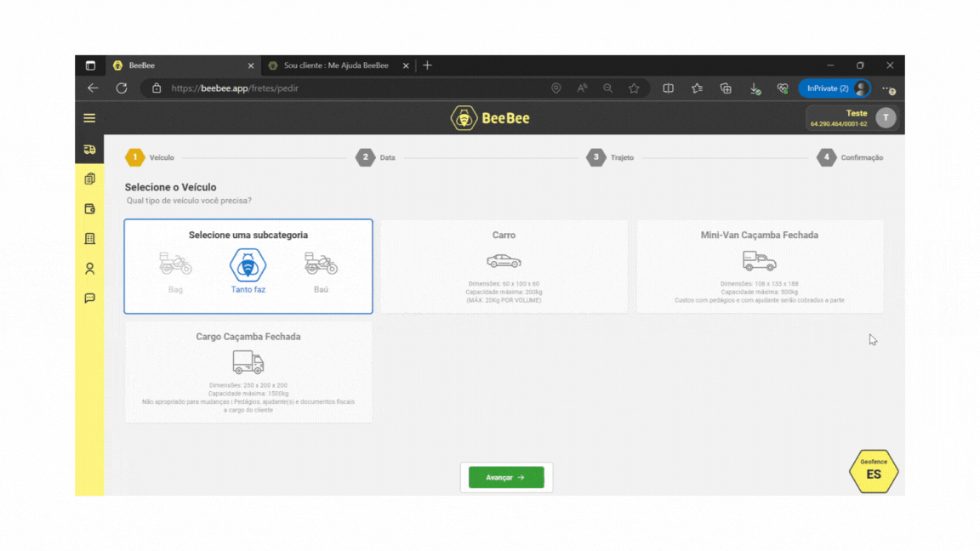Viewport: 980px width, 551px height.
Task: Go to step 4 Confirmação
Action: click(850, 157)
